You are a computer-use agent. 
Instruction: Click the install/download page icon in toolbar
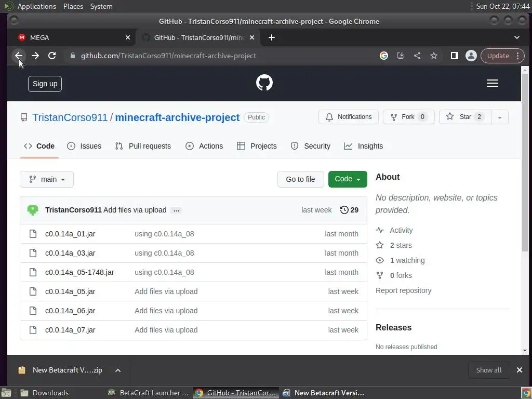pos(401,56)
